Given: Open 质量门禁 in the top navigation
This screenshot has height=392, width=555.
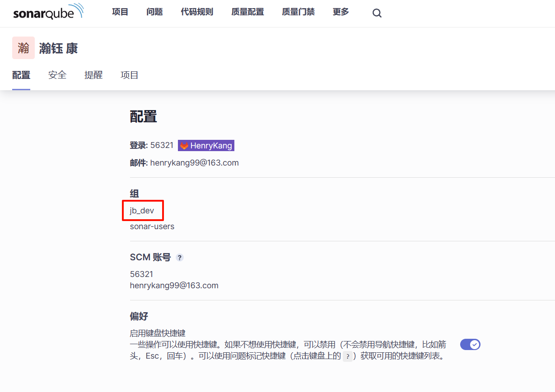Looking at the screenshot, I should [298, 12].
